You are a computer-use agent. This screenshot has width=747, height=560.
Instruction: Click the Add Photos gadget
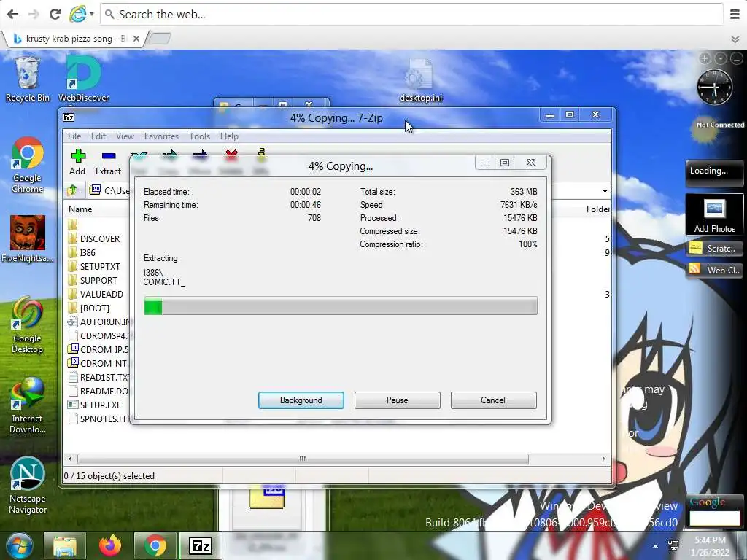(x=715, y=214)
